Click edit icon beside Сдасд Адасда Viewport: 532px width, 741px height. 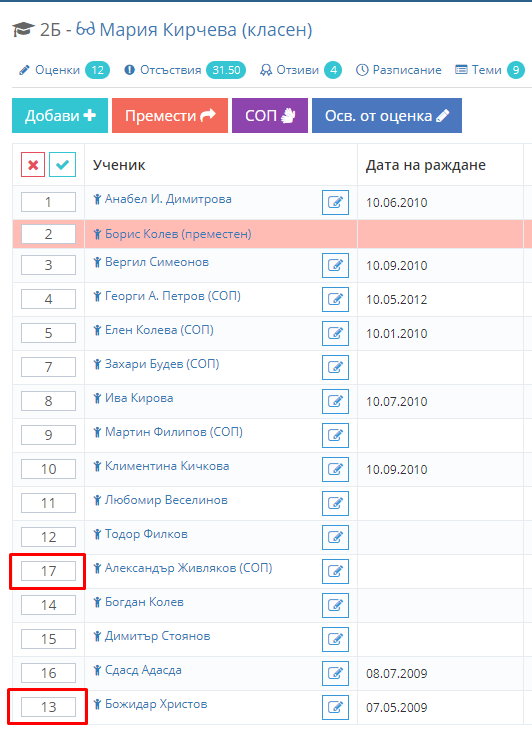pos(335,673)
